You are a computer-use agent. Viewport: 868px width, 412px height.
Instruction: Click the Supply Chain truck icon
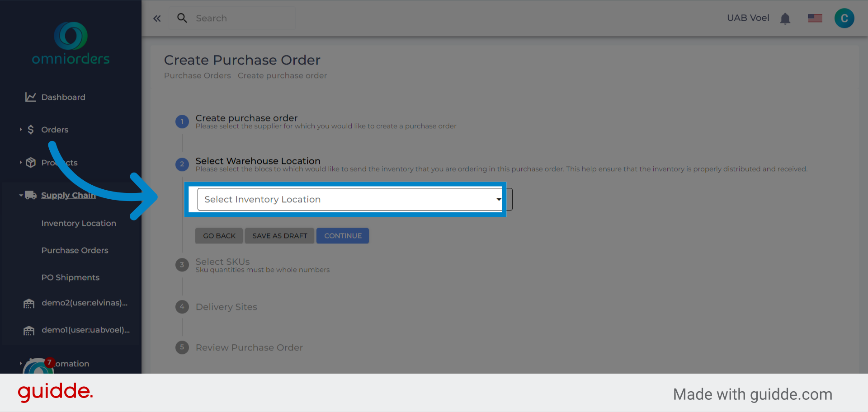coord(30,195)
